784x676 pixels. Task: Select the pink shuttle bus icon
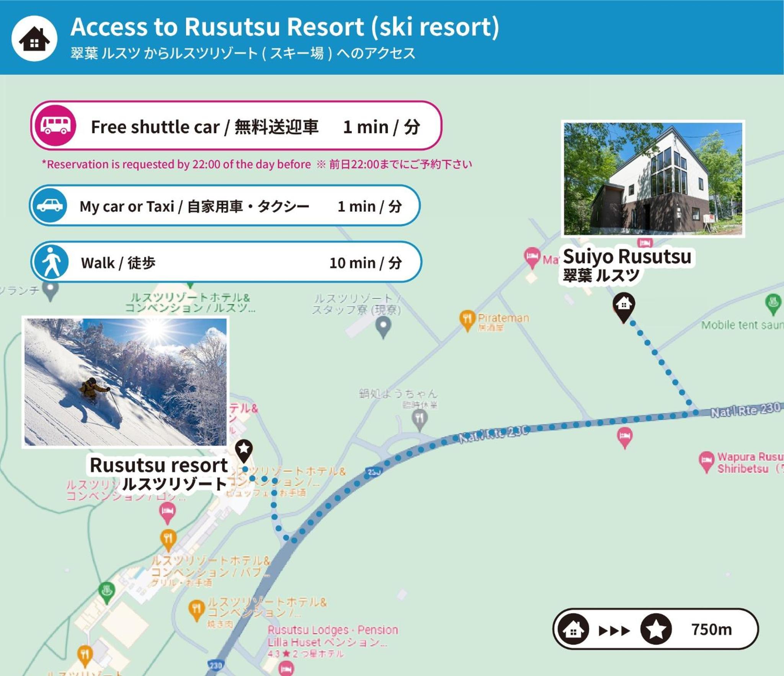click(56, 125)
